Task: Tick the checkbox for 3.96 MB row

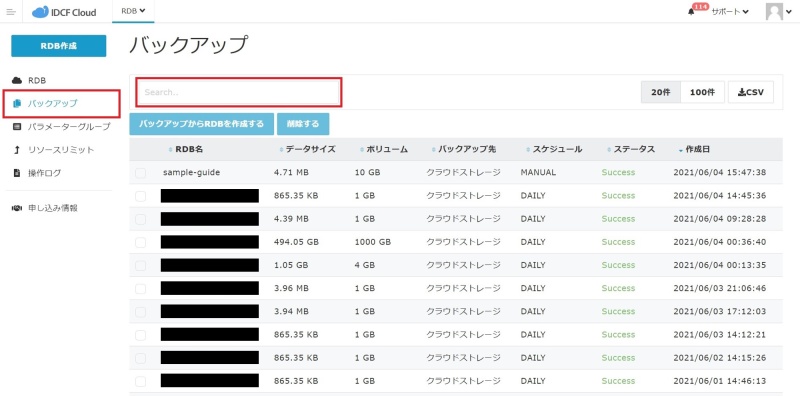Action: pos(140,289)
